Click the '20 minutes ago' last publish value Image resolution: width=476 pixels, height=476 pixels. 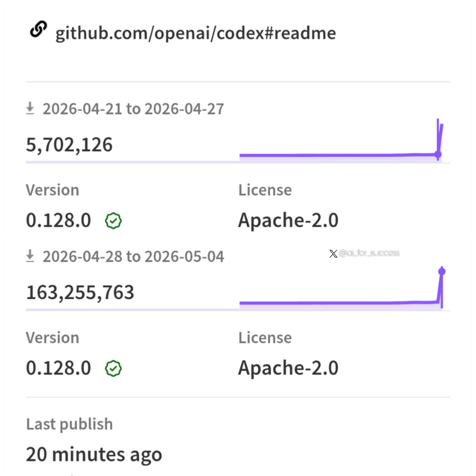(94, 454)
